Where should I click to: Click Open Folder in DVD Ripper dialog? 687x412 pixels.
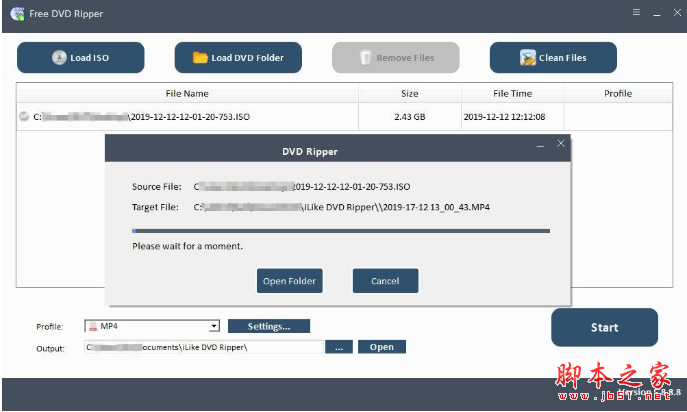(x=290, y=281)
